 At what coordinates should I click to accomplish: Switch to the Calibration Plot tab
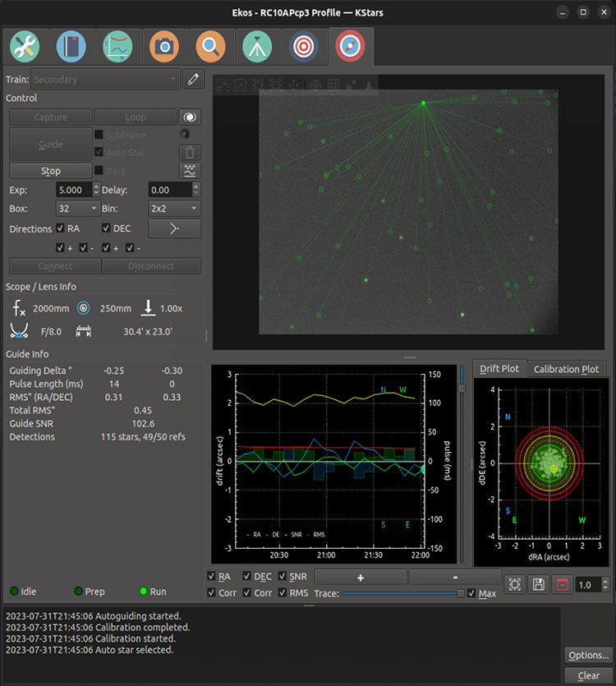[567, 369]
